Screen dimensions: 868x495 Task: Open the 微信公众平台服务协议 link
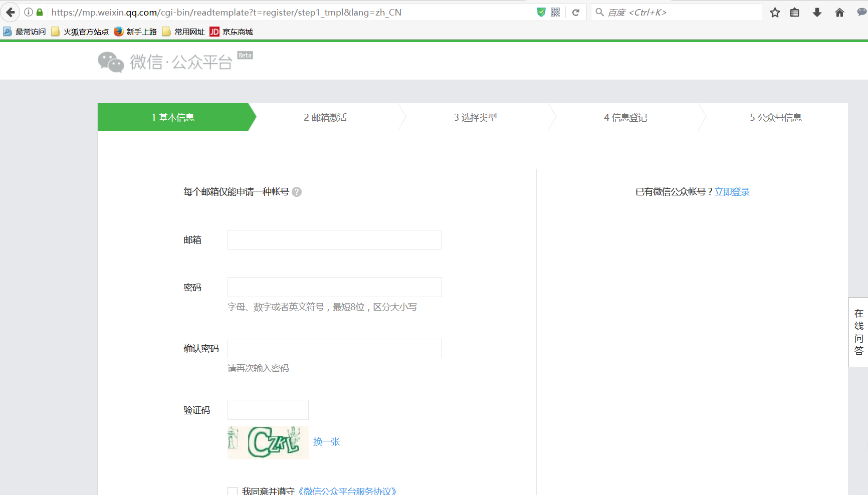347,491
